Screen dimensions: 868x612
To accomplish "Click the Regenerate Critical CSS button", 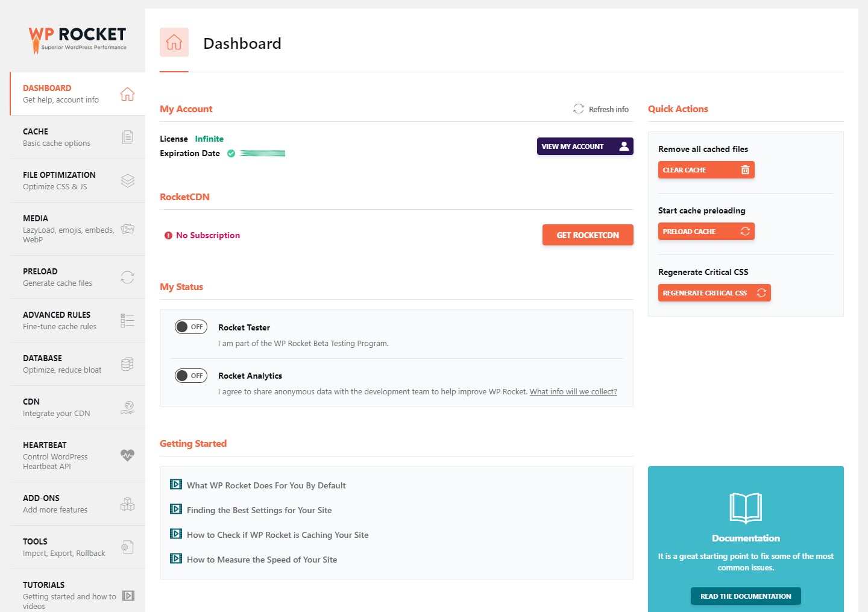I will point(714,293).
